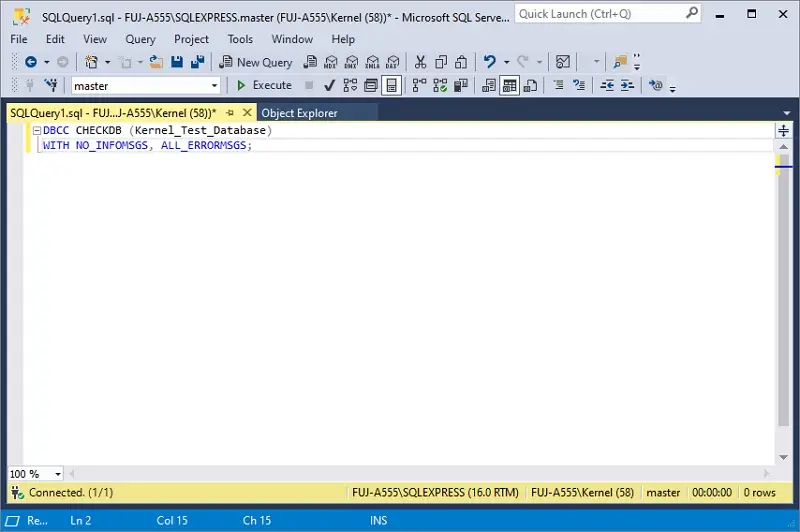Open the Query menu

click(x=140, y=39)
